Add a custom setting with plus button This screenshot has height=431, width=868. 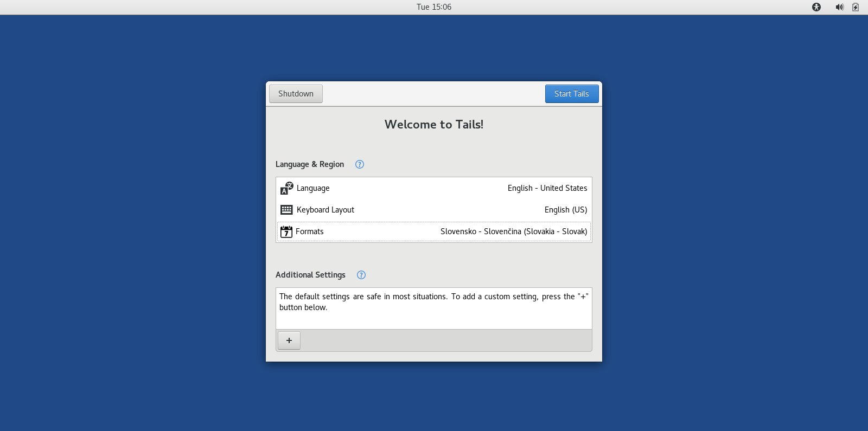(x=289, y=340)
